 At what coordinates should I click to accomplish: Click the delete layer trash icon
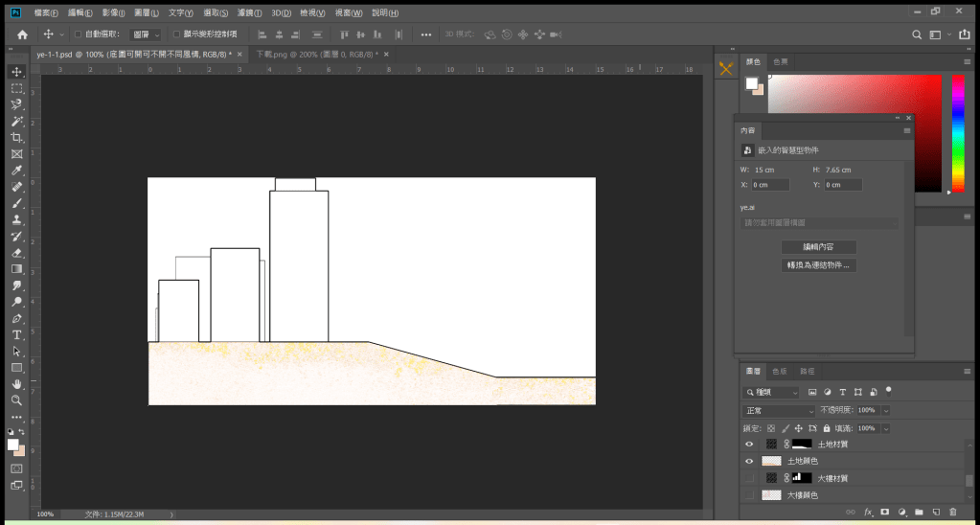tap(953, 513)
